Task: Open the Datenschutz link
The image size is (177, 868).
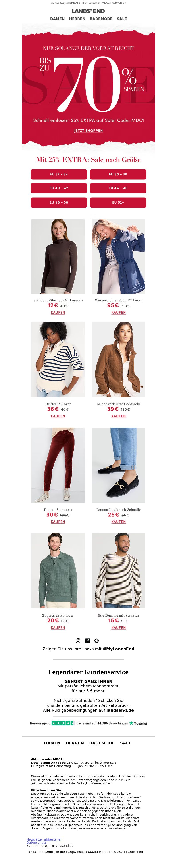Action: click(x=36, y=842)
